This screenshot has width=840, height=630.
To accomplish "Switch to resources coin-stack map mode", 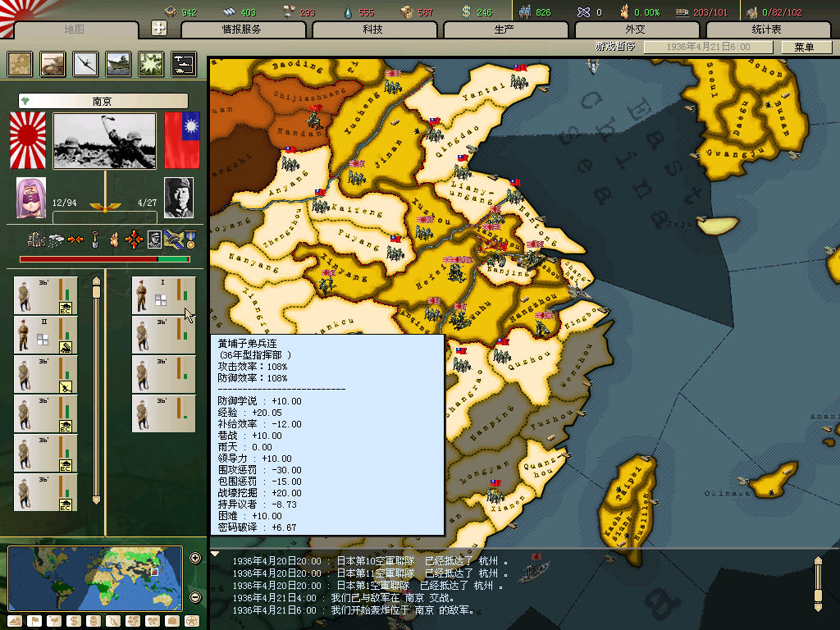I will (x=94, y=621).
